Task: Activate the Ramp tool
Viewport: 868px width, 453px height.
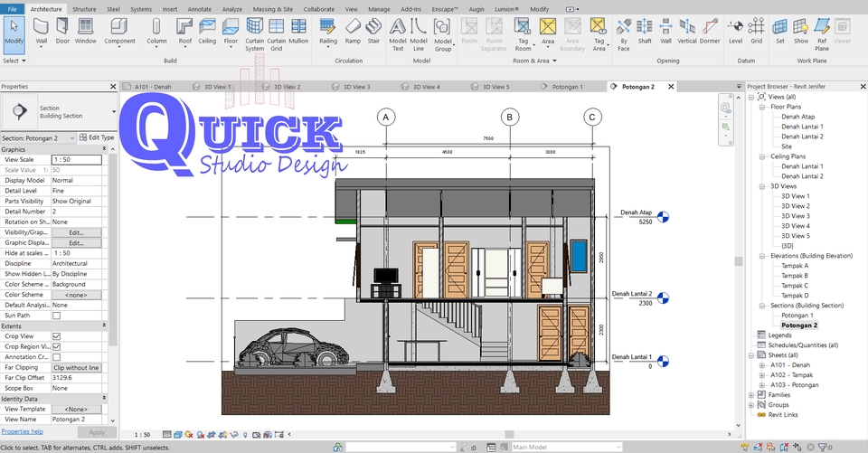Action: [x=353, y=31]
